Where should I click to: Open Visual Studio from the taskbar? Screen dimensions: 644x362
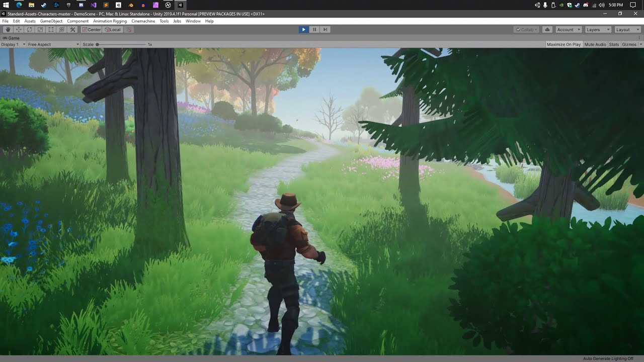pyautogui.click(x=94, y=5)
